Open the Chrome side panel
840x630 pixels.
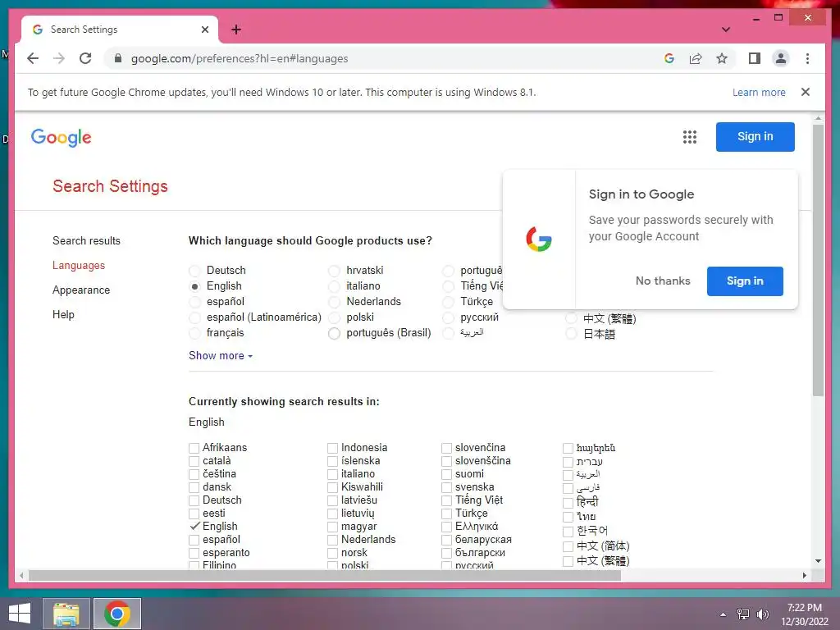[755, 58]
